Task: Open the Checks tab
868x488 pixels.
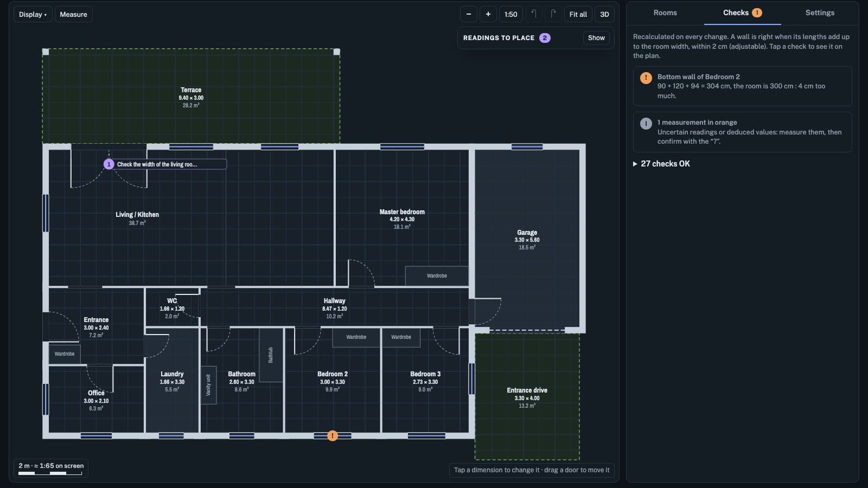Action: click(x=742, y=13)
